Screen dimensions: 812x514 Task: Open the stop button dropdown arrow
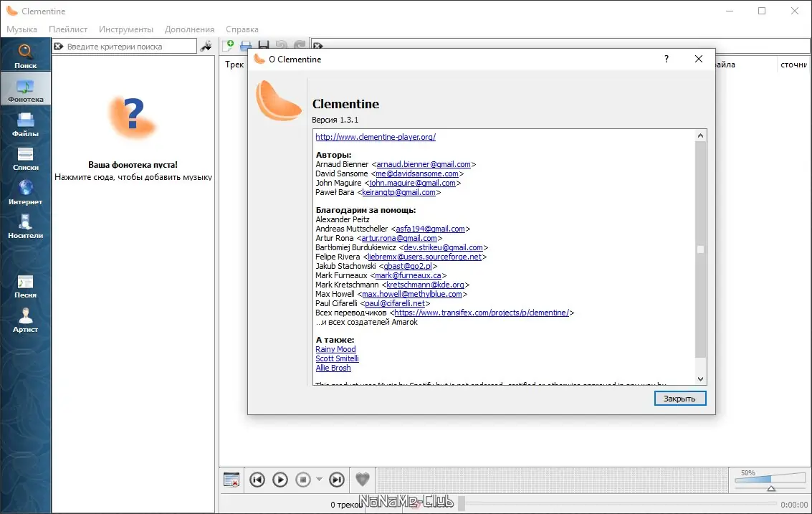tap(319, 480)
